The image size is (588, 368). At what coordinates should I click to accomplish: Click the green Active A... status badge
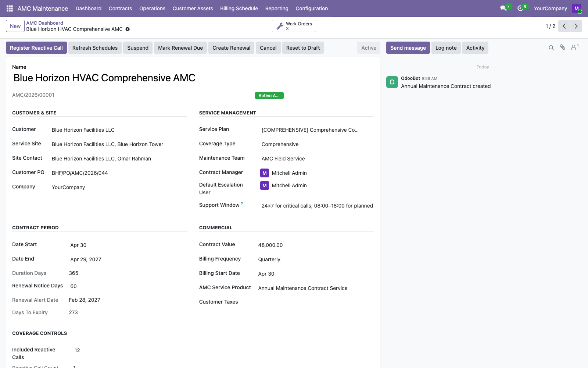tap(269, 95)
